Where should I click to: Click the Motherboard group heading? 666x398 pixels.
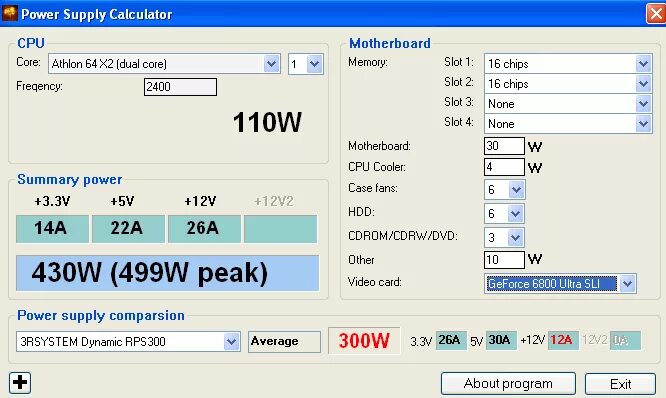pyautogui.click(x=389, y=43)
